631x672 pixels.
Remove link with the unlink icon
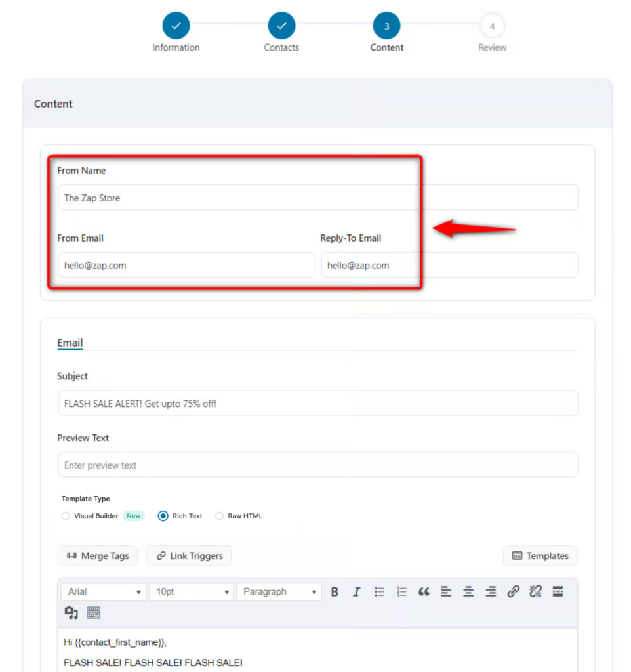pos(535,592)
